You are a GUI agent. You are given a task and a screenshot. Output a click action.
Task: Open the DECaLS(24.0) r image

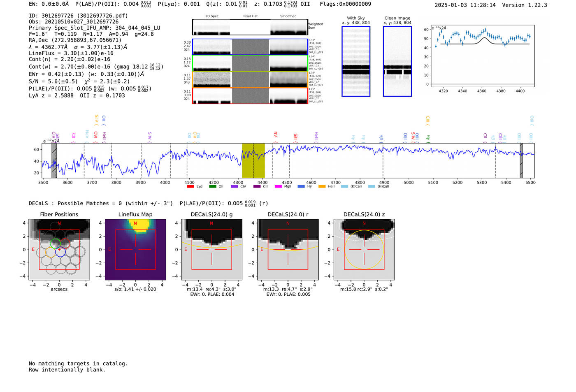pyautogui.click(x=288, y=250)
